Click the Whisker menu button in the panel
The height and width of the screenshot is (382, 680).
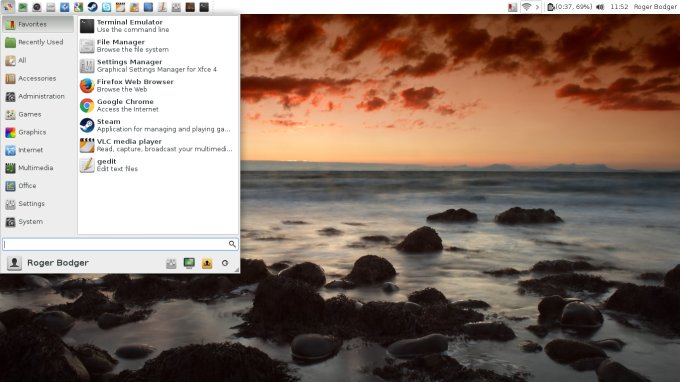pos(8,7)
